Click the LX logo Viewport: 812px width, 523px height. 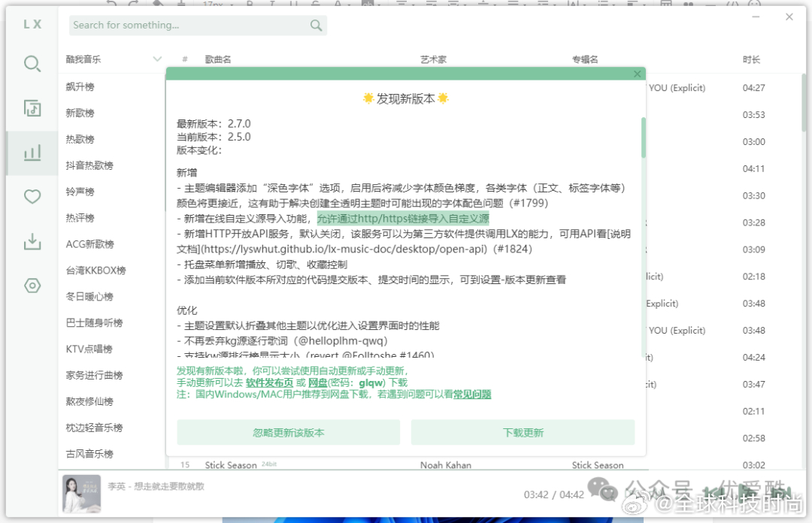(x=32, y=24)
